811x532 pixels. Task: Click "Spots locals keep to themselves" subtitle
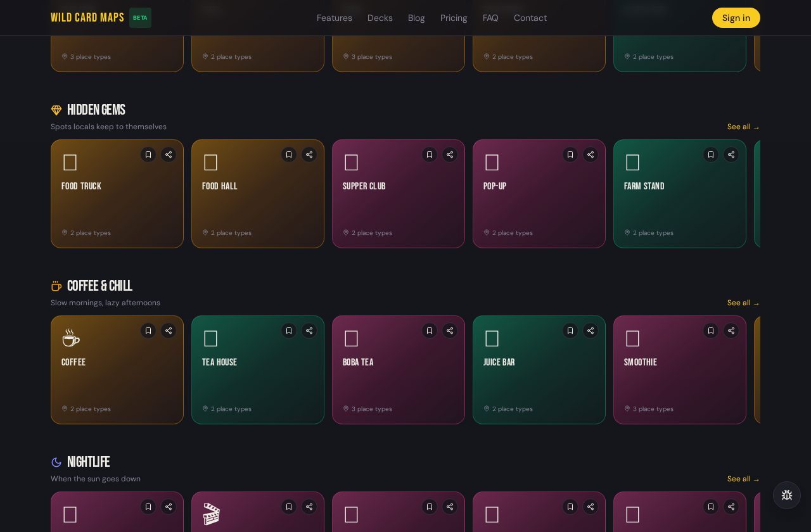click(108, 127)
